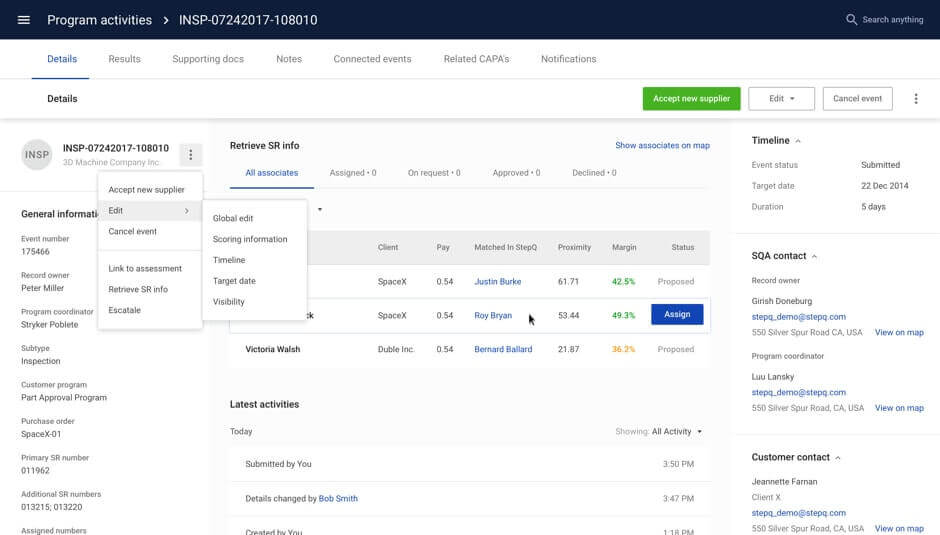The height and width of the screenshot is (535, 940).
Task: Click the Search anything field
Action: 892,20
